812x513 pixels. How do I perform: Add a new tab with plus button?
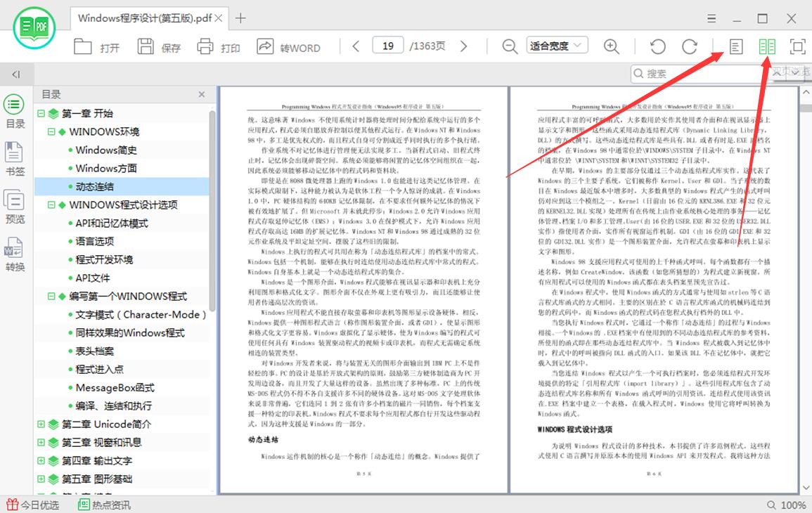tap(240, 18)
